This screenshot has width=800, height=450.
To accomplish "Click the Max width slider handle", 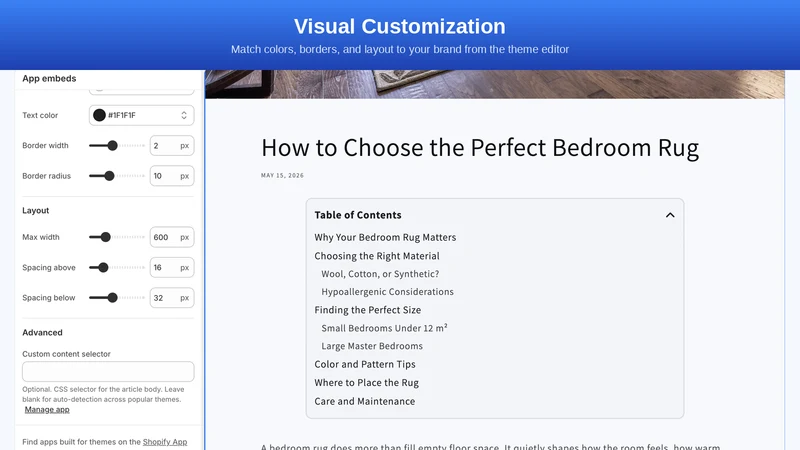I will (x=106, y=237).
